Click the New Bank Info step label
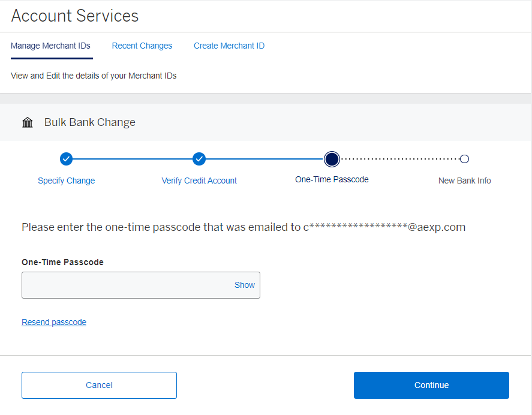The width and height of the screenshot is (532, 415). pos(464,181)
